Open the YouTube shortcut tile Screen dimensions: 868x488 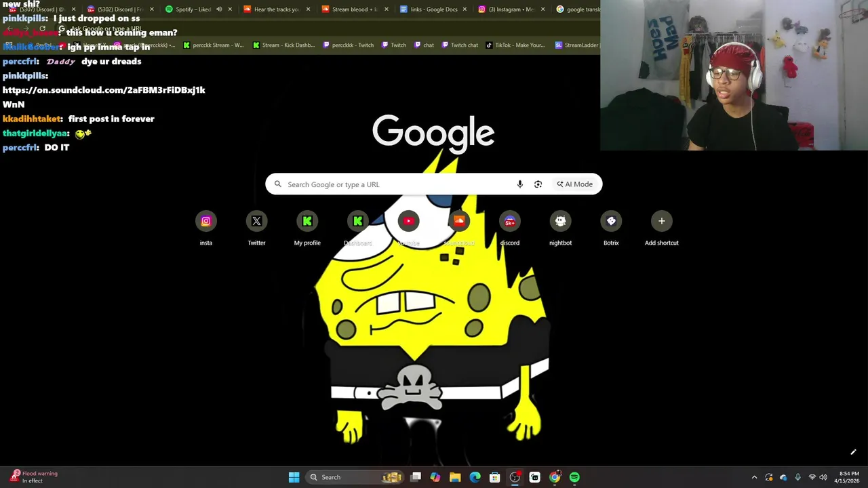point(408,228)
